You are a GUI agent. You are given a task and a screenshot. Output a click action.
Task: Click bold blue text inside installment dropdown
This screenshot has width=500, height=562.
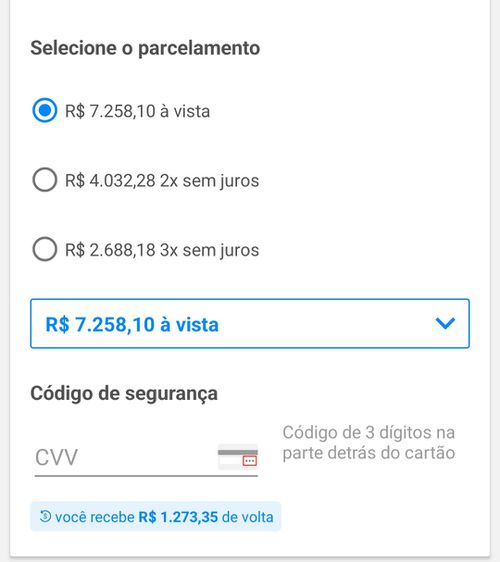132,324
